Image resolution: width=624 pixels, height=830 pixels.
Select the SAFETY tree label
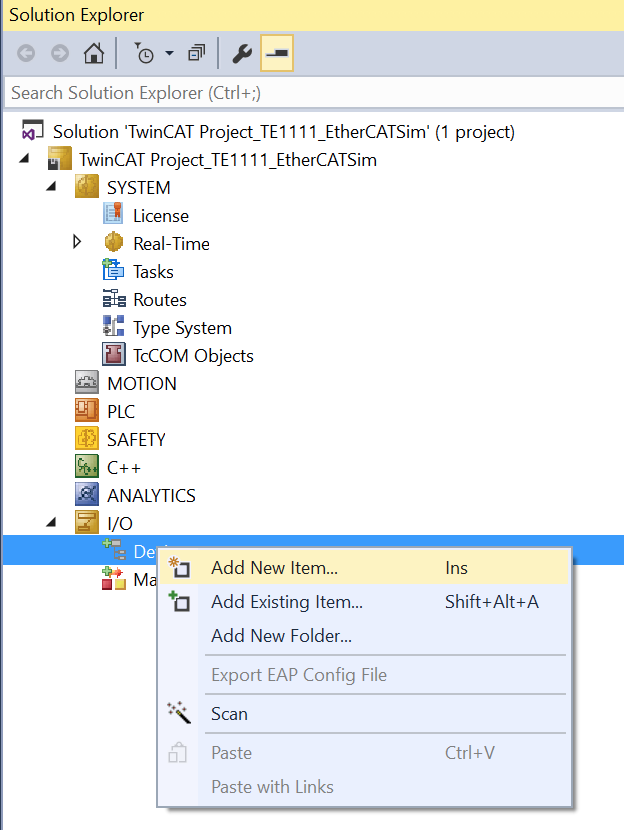(137, 439)
